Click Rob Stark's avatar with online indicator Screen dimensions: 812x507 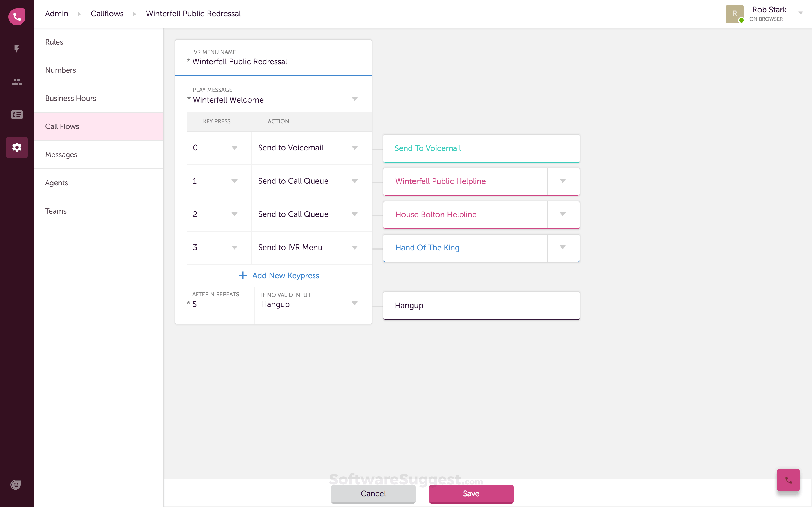tap(735, 14)
